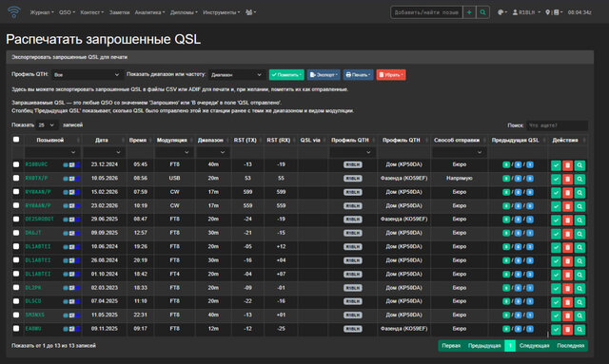Open the Инструменты menu

point(221,12)
